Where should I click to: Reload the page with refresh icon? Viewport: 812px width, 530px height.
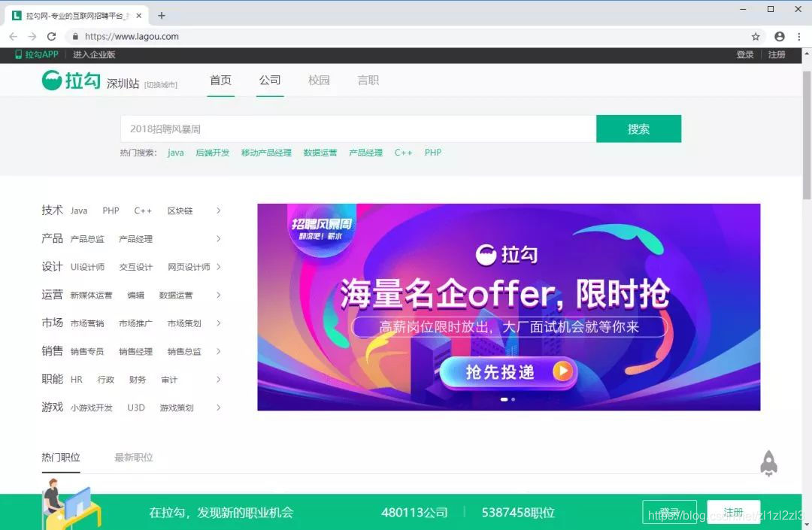tap(51, 37)
